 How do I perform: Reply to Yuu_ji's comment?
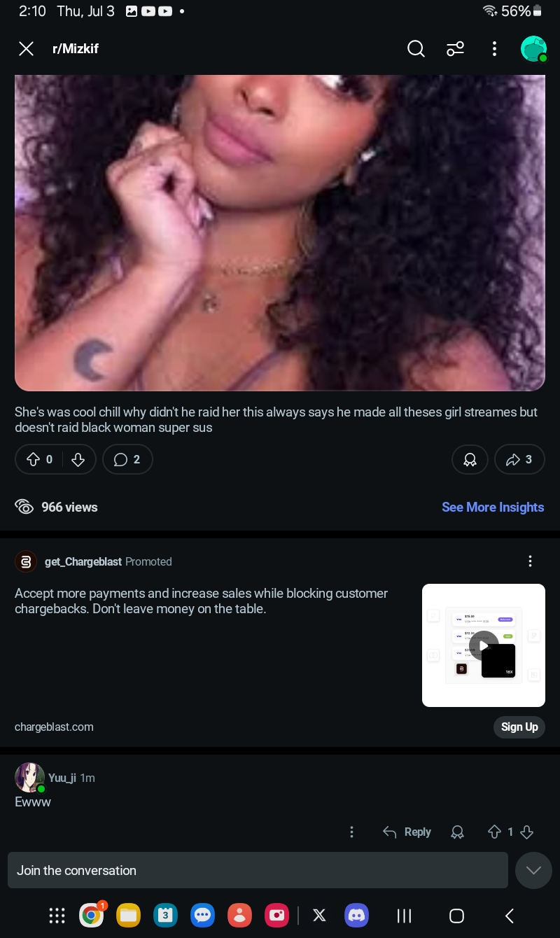(x=407, y=832)
